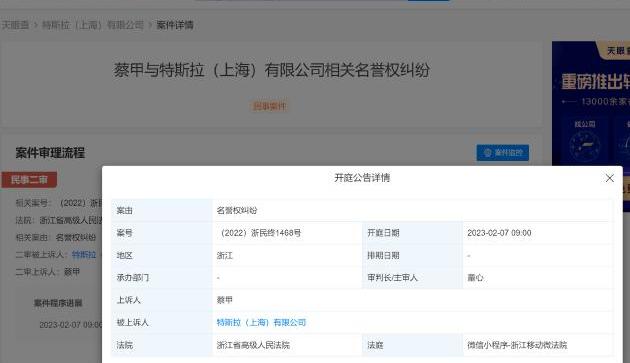Select the 浙江 value in 地区 row

tap(225, 255)
